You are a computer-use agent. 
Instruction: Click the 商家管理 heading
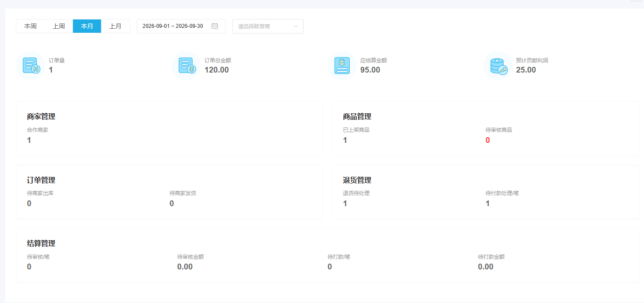(41, 117)
